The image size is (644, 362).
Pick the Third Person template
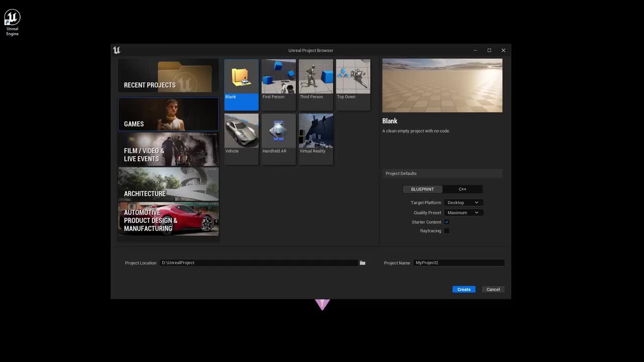(x=316, y=84)
